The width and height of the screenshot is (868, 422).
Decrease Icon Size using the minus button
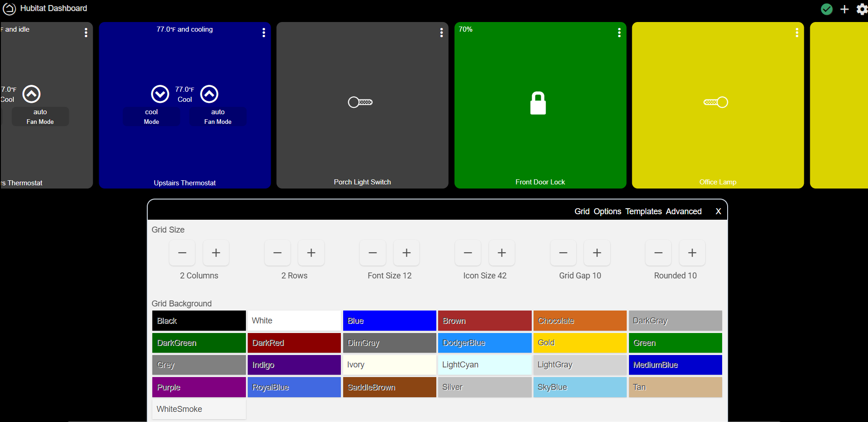point(467,253)
